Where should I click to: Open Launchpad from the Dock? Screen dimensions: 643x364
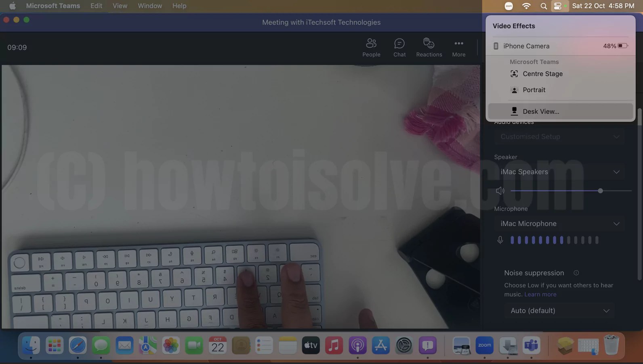point(55,345)
